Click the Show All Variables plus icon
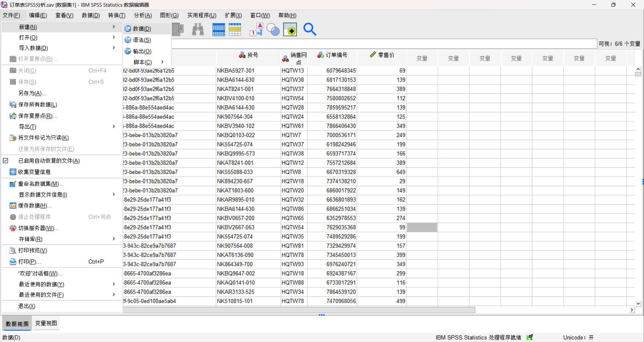The height and width of the screenshot is (342, 644). (290, 30)
